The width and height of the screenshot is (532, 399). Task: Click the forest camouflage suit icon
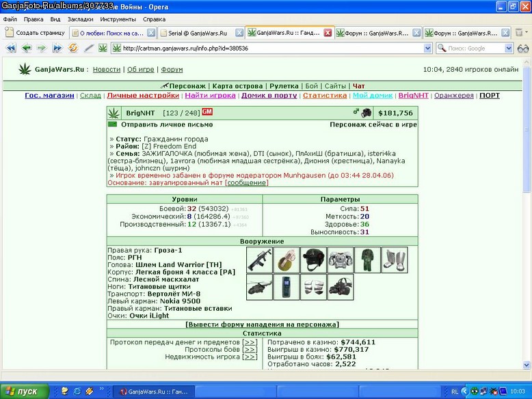tap(367, 260)
